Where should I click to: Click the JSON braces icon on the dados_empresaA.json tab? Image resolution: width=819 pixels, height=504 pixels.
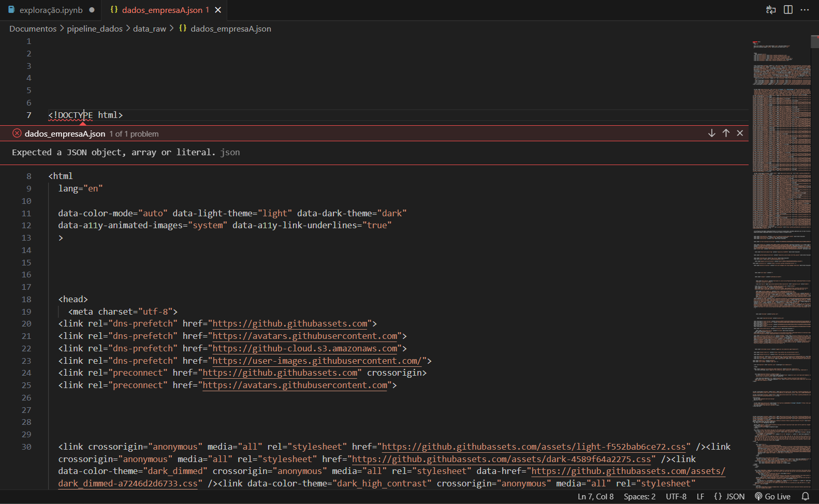click(114, 10)
